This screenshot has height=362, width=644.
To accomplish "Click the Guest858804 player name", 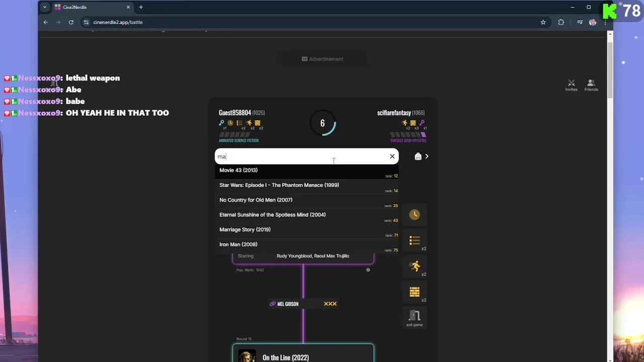I will 235,113.
